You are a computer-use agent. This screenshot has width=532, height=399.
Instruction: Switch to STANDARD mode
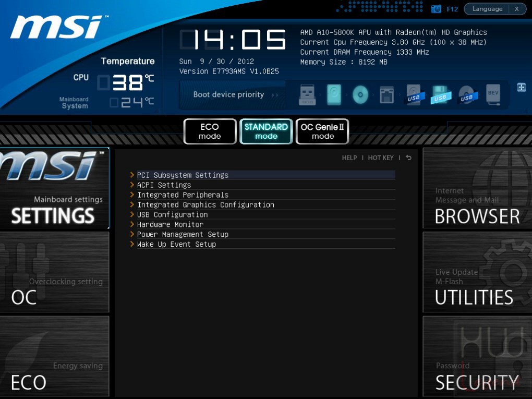[x=266, y=131]
